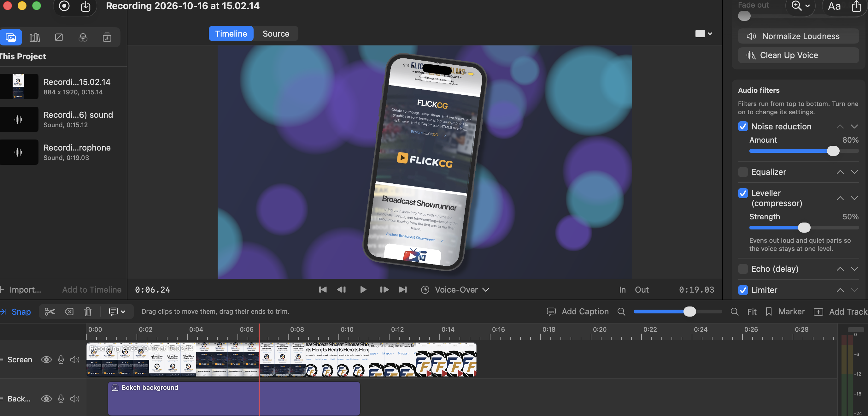Screen dimensions: 868x416
Task: Click the Add Track button
Action: [x=840, y=312]
